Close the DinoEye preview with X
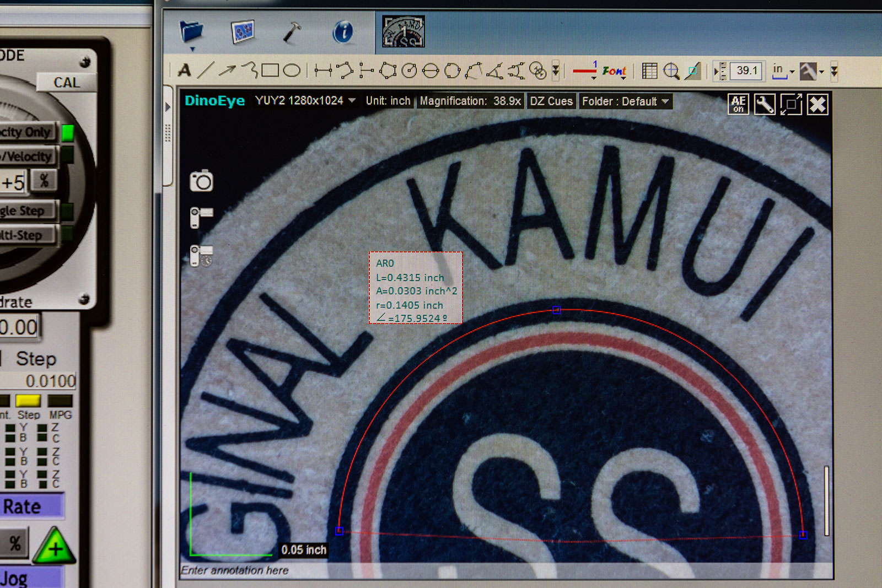 (x=818, y=104)
